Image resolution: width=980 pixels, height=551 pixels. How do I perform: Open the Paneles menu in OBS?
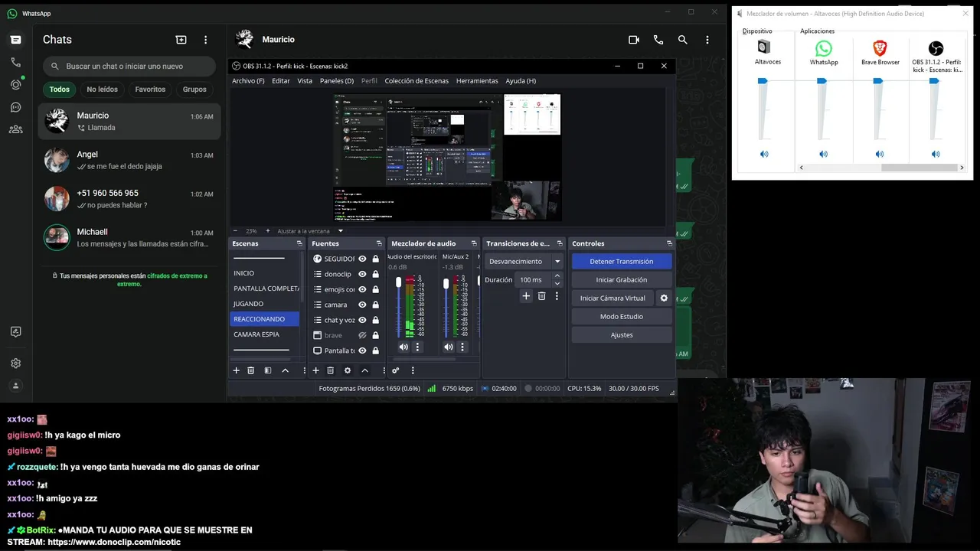coord(337,80)
